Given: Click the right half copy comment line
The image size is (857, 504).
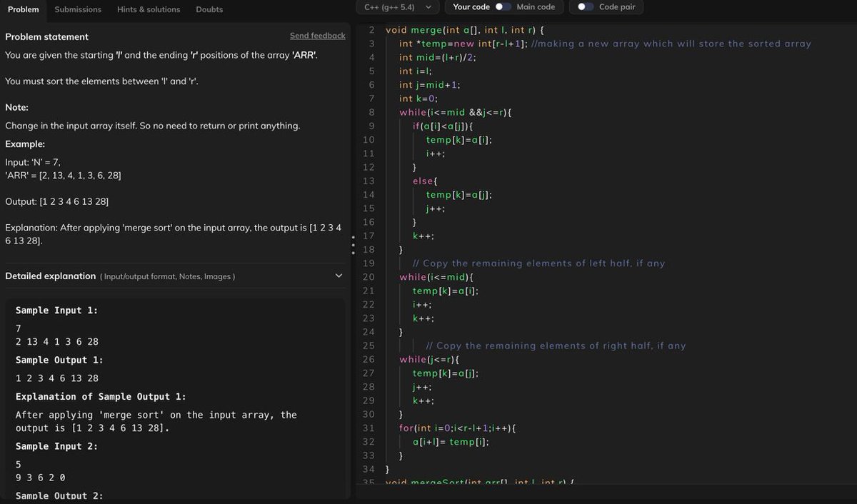Looking at the screenshot, I should (x=556, y=346).
